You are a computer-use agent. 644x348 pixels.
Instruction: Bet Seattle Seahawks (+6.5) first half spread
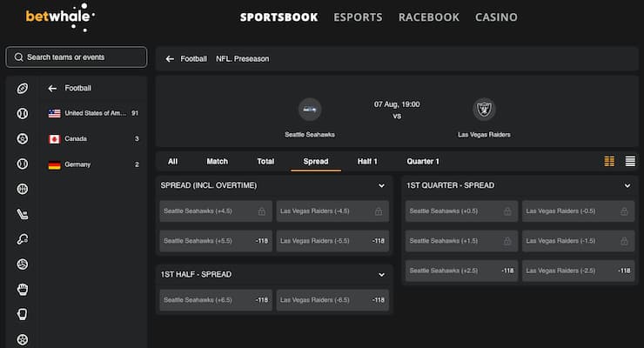click(x=216, y=300)
